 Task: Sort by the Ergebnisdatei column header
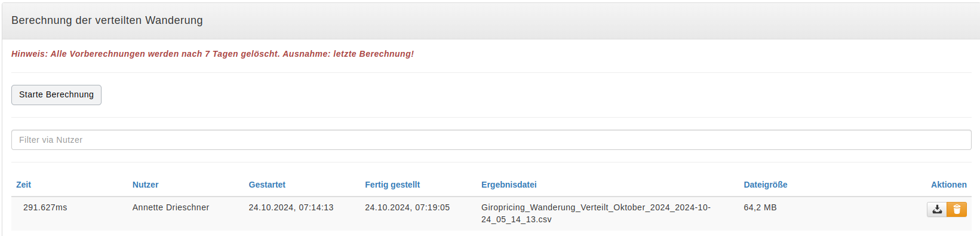(x=509, y=185)
